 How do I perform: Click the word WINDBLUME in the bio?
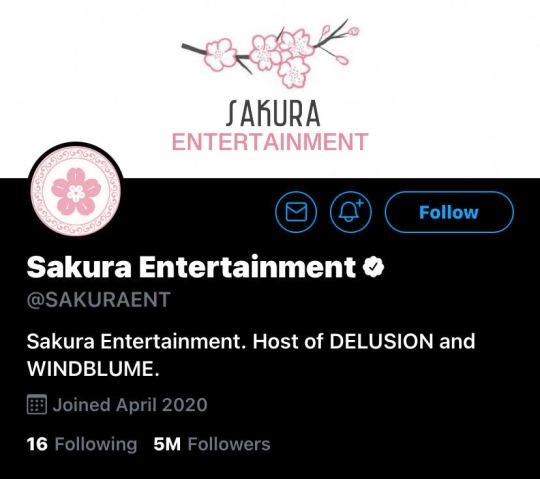[90, 369]
